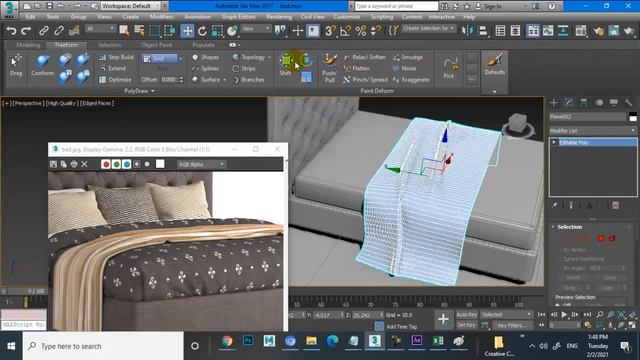Select the Select and Move tool
This screenshot has width=640, height=360.
187,31
